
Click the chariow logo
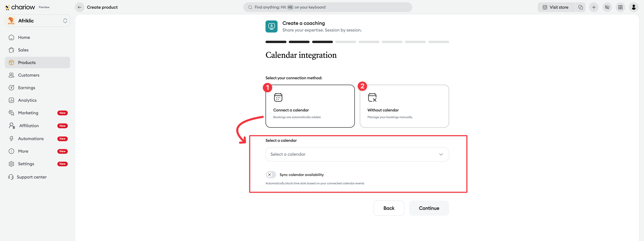(20, 7)
